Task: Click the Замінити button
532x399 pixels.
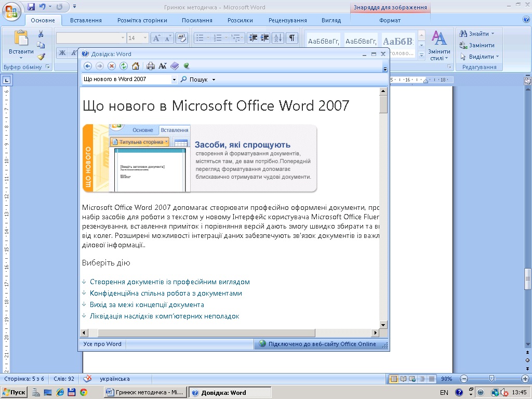Action: click(477, 45)
